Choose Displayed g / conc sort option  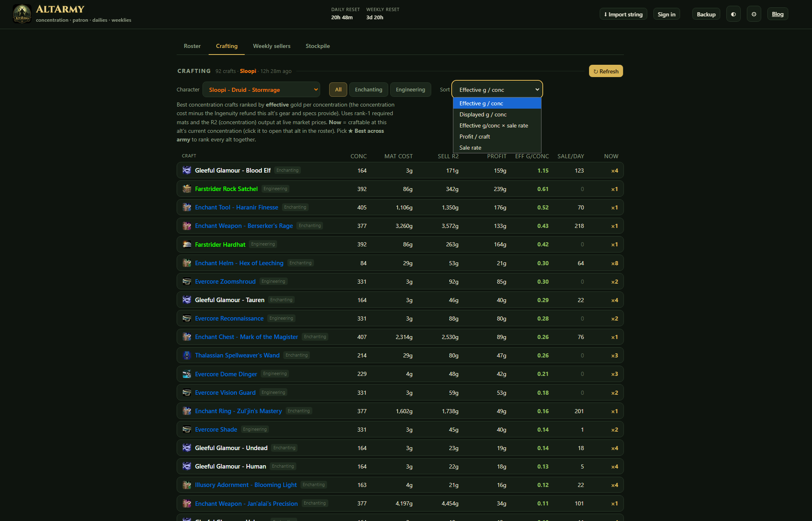[497, 114]
